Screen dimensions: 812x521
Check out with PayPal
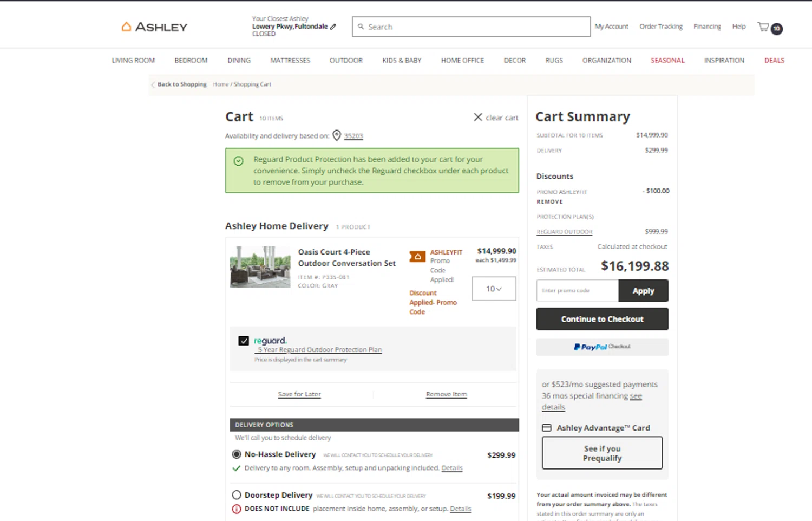point(602,347)
